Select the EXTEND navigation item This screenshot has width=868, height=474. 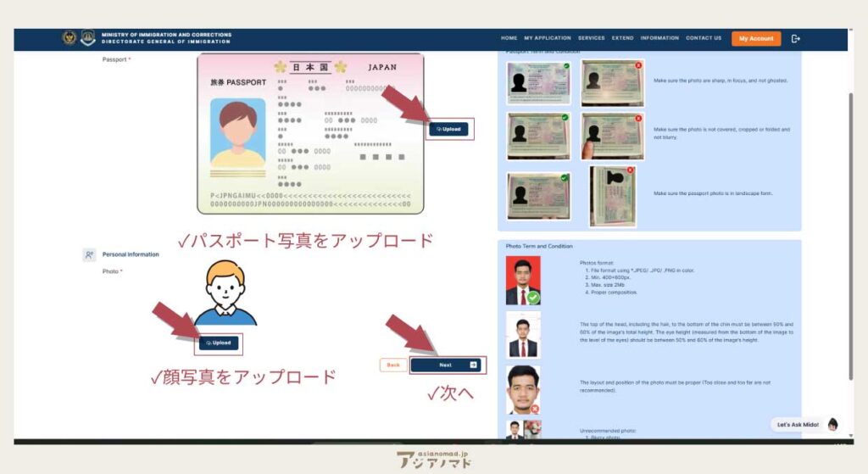coord(622,38)
